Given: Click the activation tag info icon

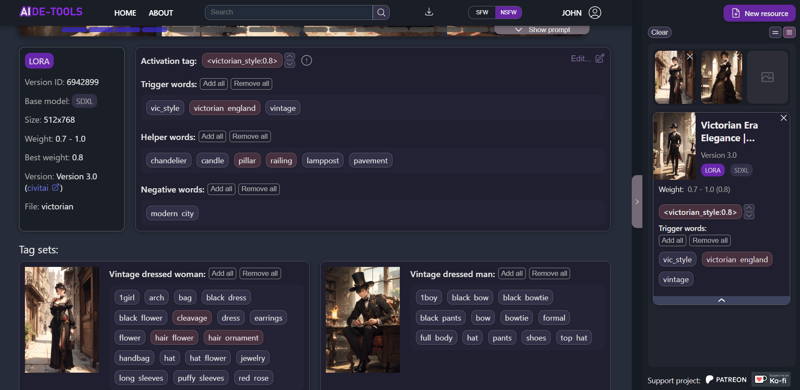Looking at the screenshot, I should (306, 61).
